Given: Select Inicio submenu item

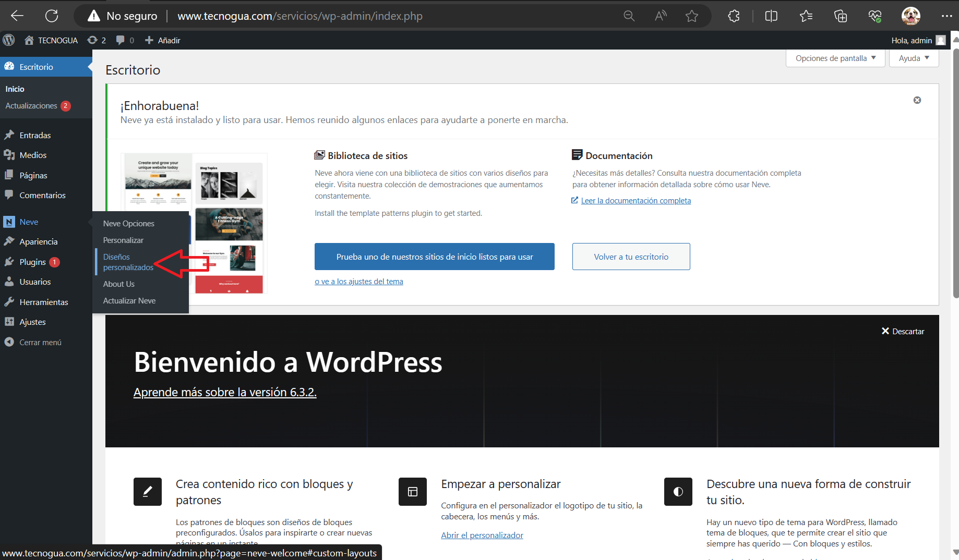Looking at the screenshot, I should tap(15, 89).
